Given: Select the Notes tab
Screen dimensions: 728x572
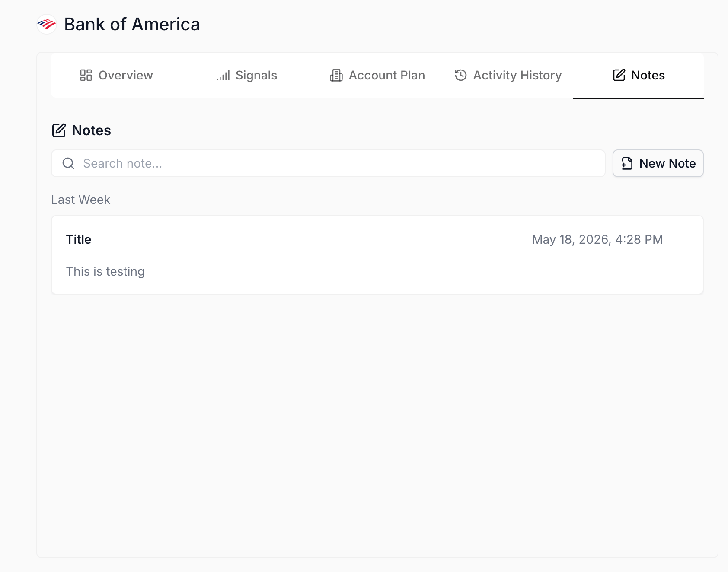Looking at the screenshot, I should tap(639, 75).
